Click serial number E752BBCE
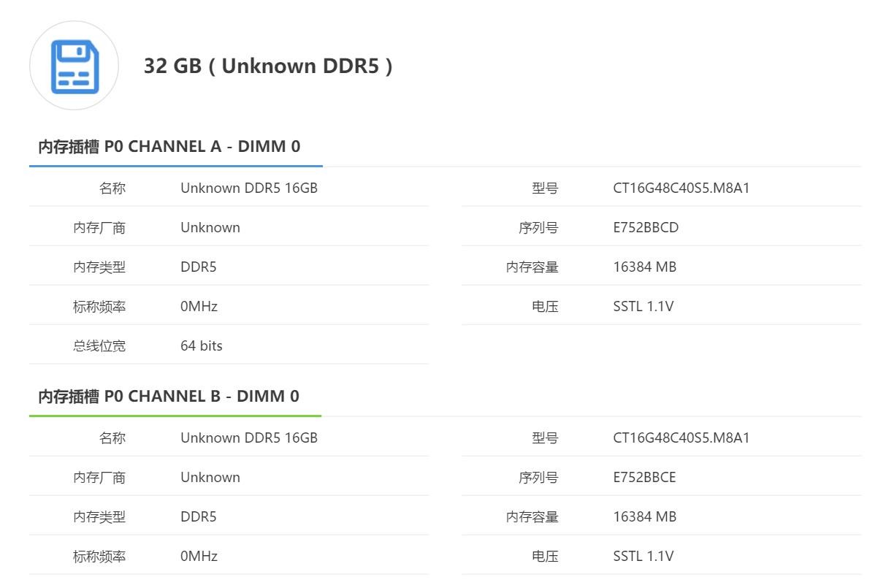875x588 pixels. point(644,477)
